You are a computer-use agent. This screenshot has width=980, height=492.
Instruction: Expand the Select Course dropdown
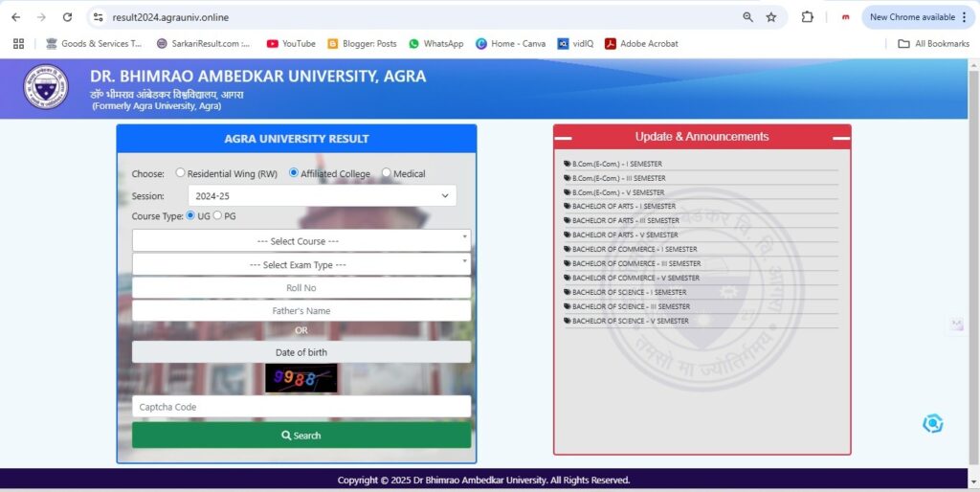tap(301, 240)
